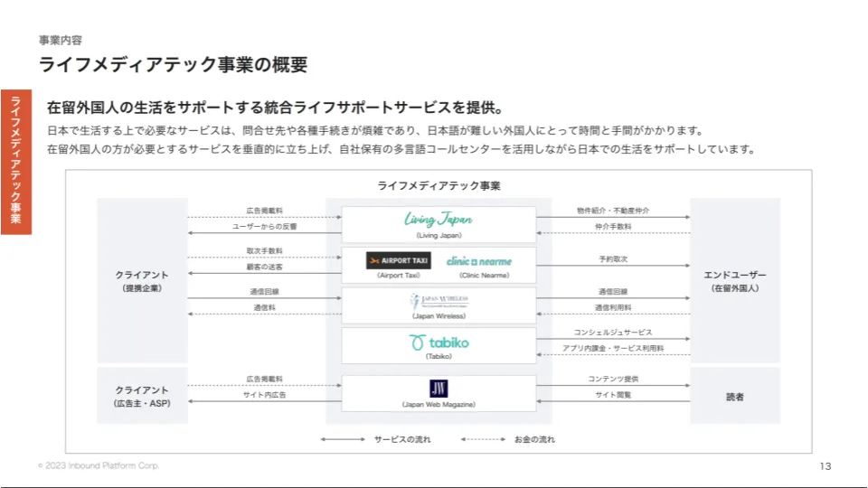Image resolution: width=868 pixels, height=488 pixels.
Task: Click the Inbound Platform Corp. copyright text
Action: pyautogui.click(x=99, y=465)
